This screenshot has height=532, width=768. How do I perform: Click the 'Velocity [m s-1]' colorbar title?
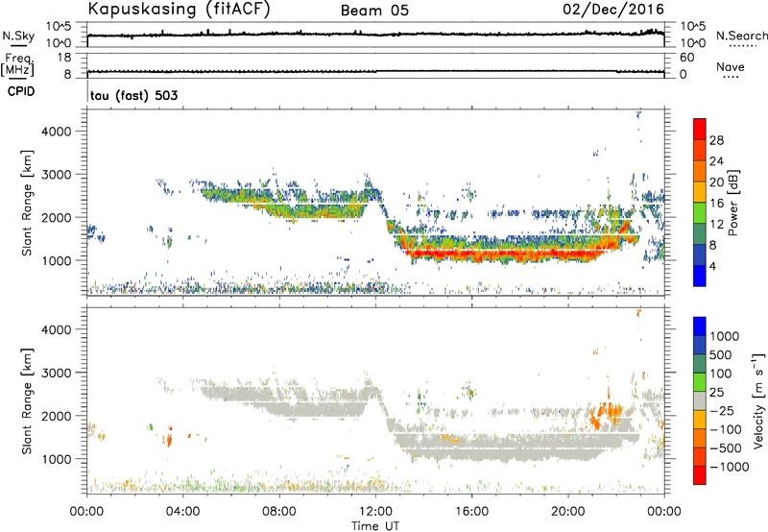(758, 400)
